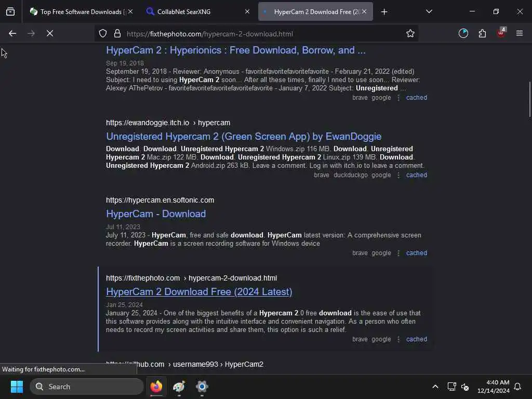Expand options dots on fixthephoto result
This screenshot has width=532, height=399.
398,339
